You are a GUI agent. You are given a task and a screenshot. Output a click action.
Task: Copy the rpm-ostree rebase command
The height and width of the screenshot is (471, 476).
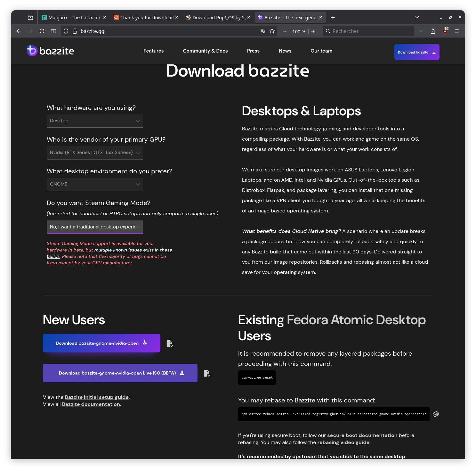pyautogui.click(x=435, y=414)
